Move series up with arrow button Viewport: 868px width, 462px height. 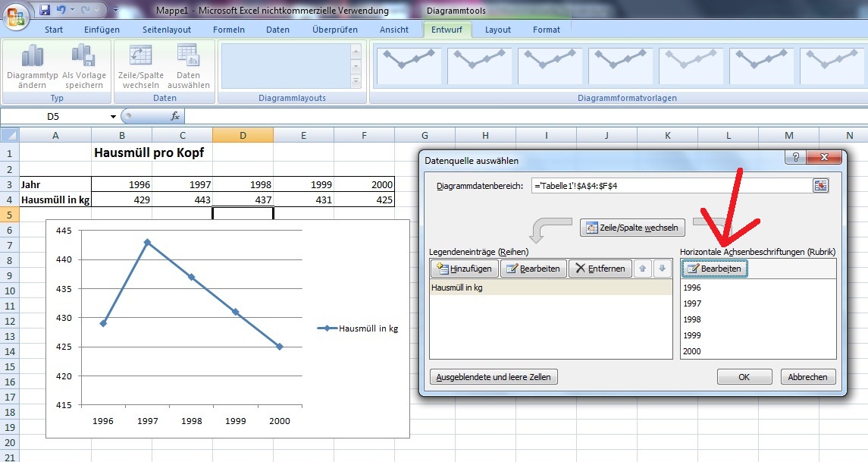click(x=642, y=269)
